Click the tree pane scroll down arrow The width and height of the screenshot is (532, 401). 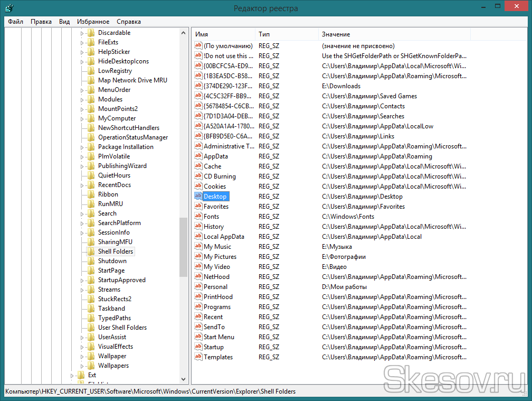pyautogui.click(x=184, y=379)
